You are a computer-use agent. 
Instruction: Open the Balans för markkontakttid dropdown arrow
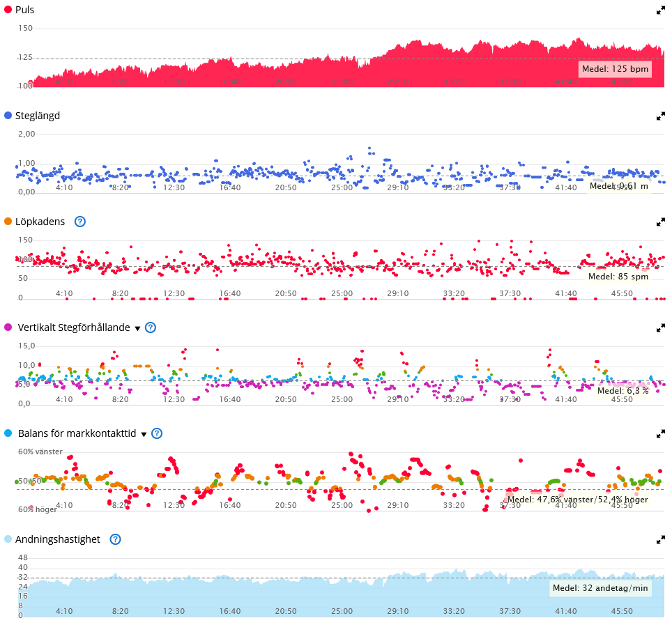click(x=144, y=434)
